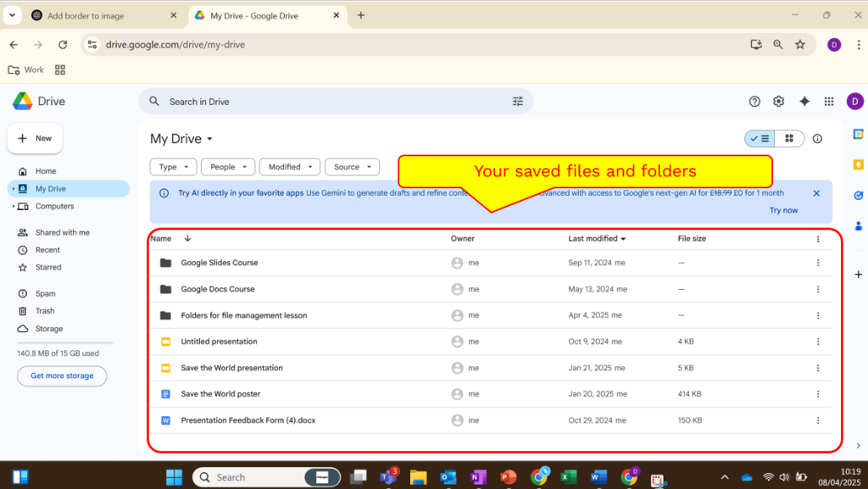
Task: Open the Modified filter dropdown
Action: click(289, 166)
